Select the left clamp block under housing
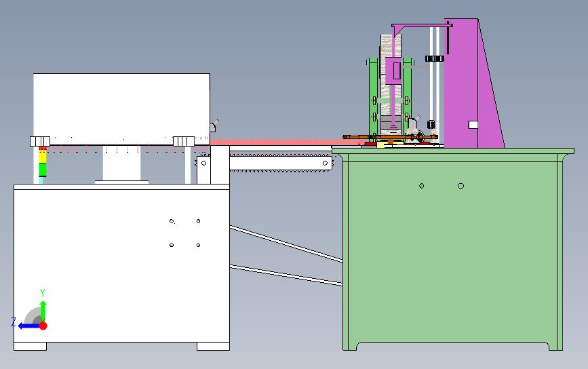 [40, 141]
